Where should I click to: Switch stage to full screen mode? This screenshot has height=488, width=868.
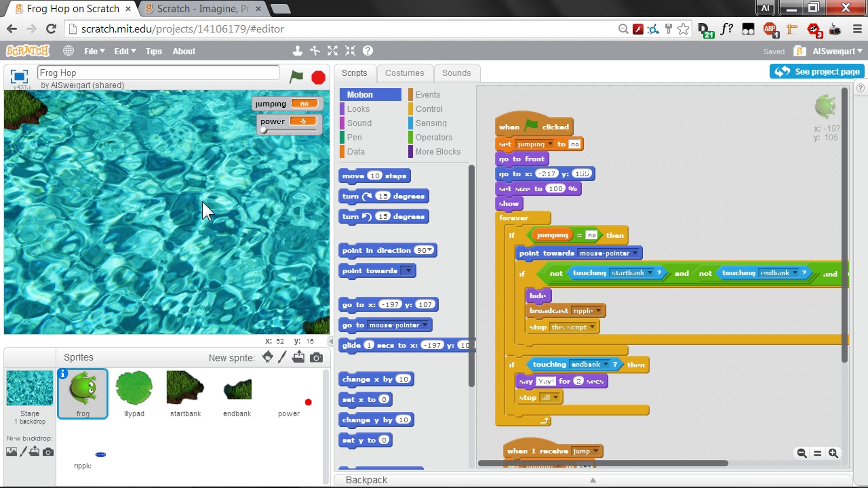point(19,77)
